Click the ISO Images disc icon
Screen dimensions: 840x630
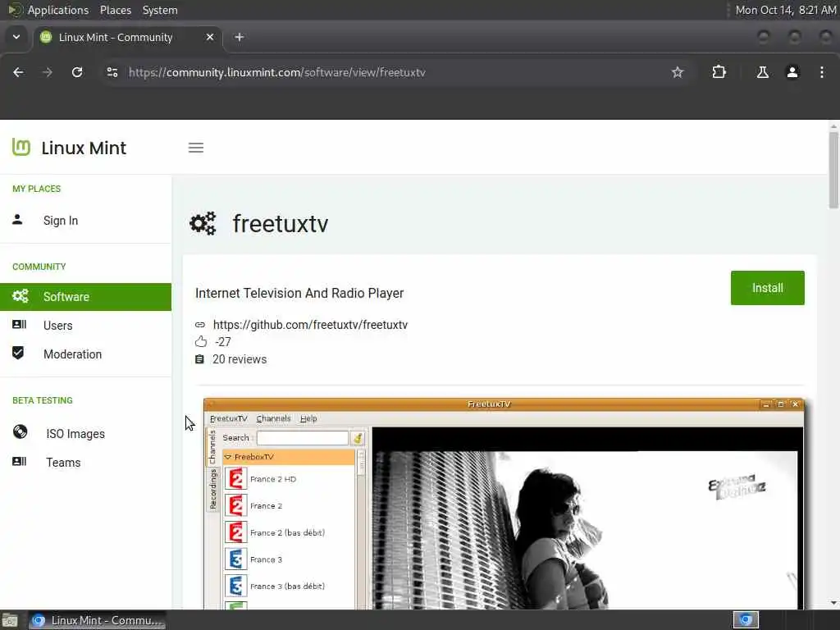21,431
